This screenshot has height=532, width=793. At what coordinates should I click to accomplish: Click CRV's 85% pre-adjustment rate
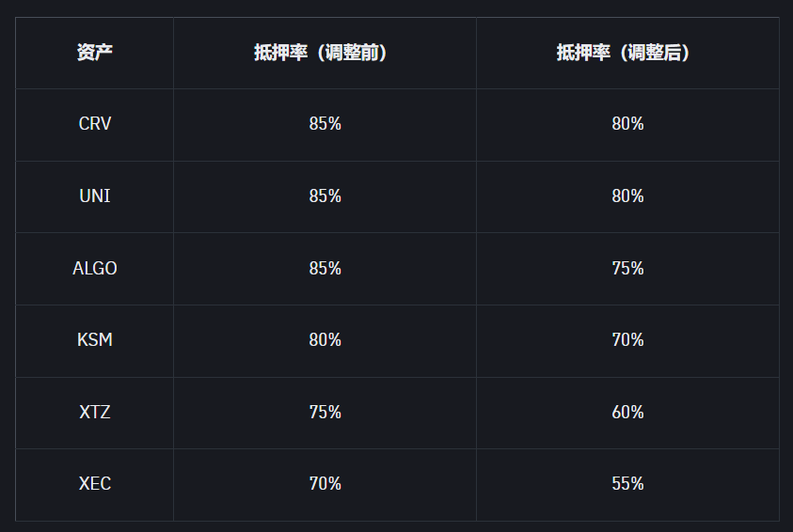325,124
